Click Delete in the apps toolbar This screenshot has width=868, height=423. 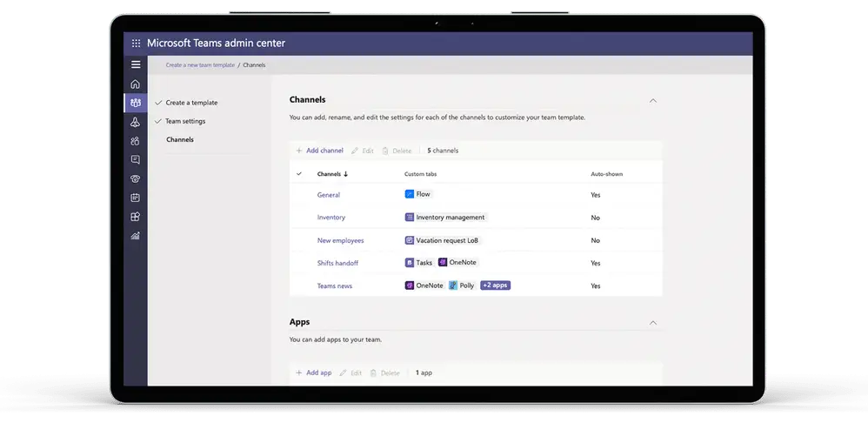pyautogui.click(x=384, y=373)
